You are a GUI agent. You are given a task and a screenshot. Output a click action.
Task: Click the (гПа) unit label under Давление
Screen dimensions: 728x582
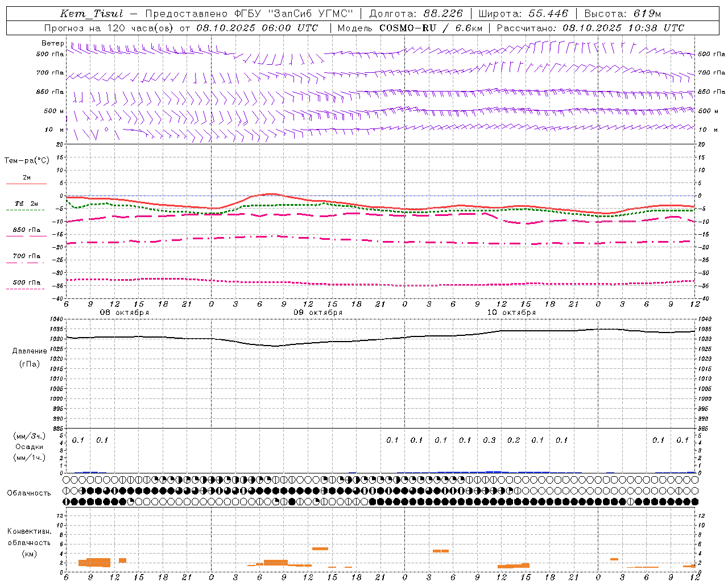tap(30, 364)
